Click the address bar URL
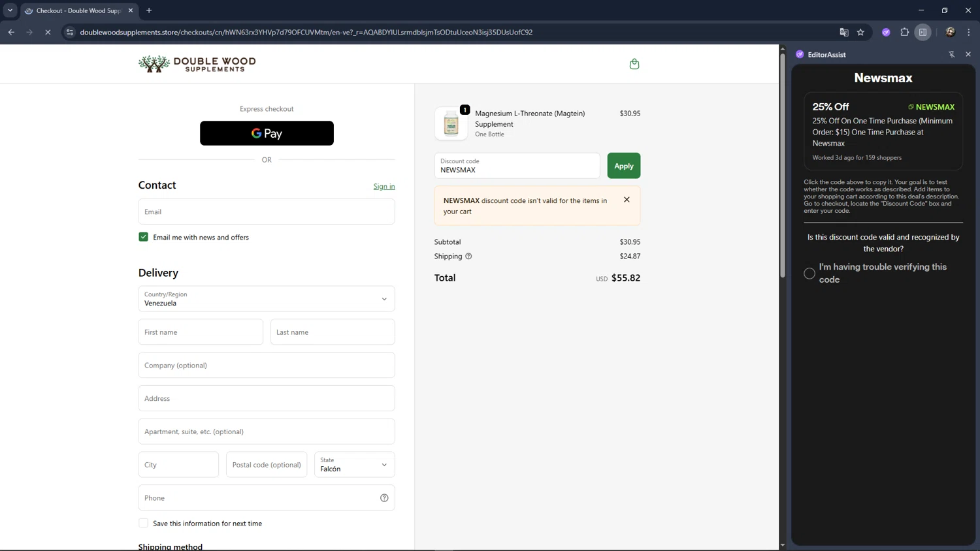The height and width of the screenshot is (551, 980). point(306,32)
